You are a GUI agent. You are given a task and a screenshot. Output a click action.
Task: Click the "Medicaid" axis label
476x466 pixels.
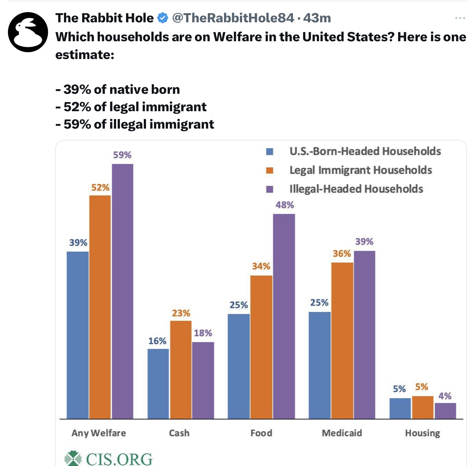(342, 433)
